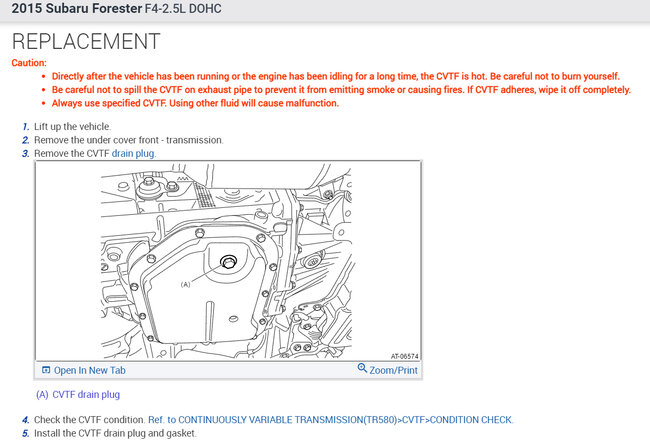
Task: Click caution about always using specified CVTF
Action: pos(195,103)
